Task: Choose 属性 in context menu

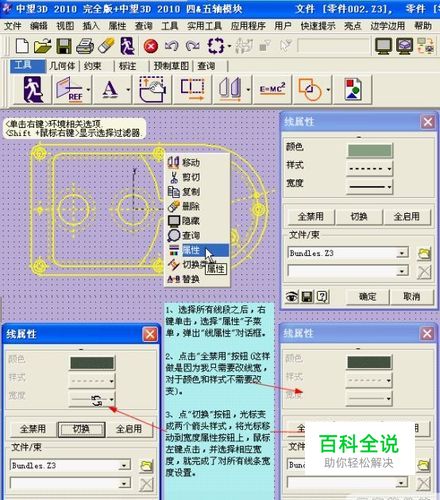Action: coord(198,250)
